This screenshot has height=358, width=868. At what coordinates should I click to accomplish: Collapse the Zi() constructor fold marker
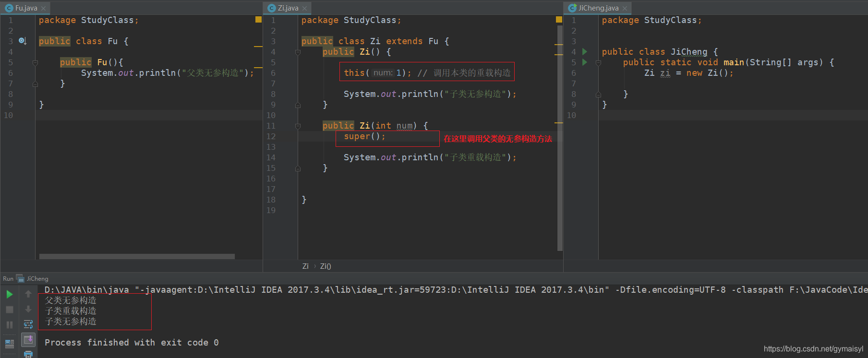tap(298, 52)
